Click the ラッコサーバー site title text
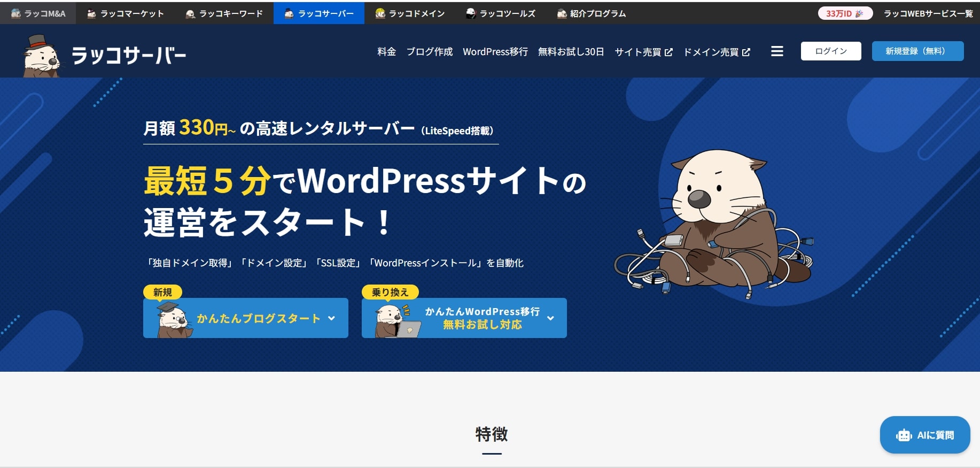Image resolution: width=980 pixels, height=468 pixels. click(x=128, y=55)
